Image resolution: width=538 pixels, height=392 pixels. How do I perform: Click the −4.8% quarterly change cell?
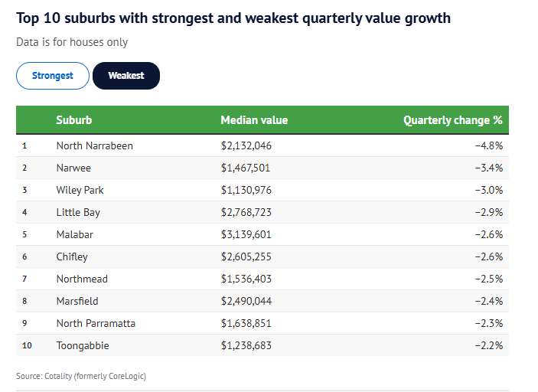[x=489, y=146]
